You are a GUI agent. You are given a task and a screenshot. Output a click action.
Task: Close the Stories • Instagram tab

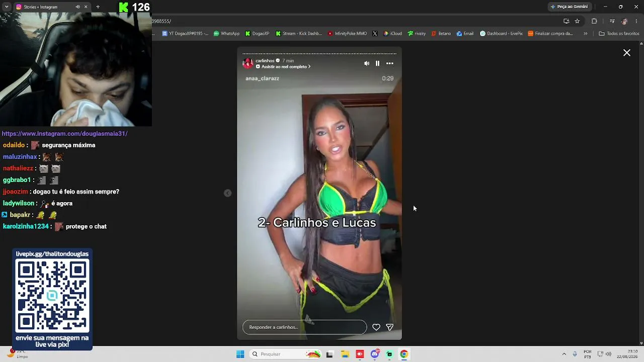(x=86, y=7)
